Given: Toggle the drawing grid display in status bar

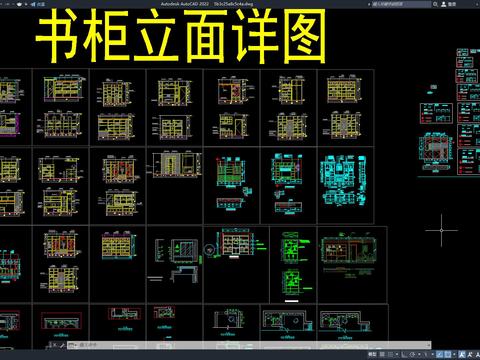Looking at the screenshot, I should tap(382, 354).
